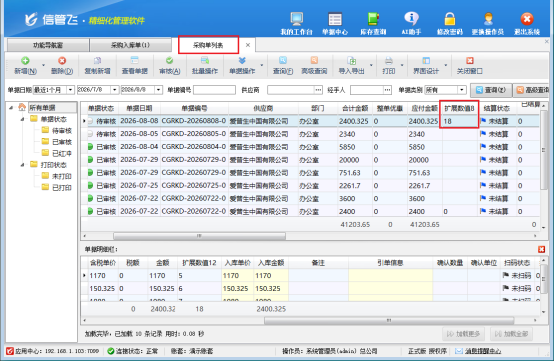554x362 pixels.
Task: Click 高级查询 toolbar button
Action: pyautogui.click(x=314, y=66)
